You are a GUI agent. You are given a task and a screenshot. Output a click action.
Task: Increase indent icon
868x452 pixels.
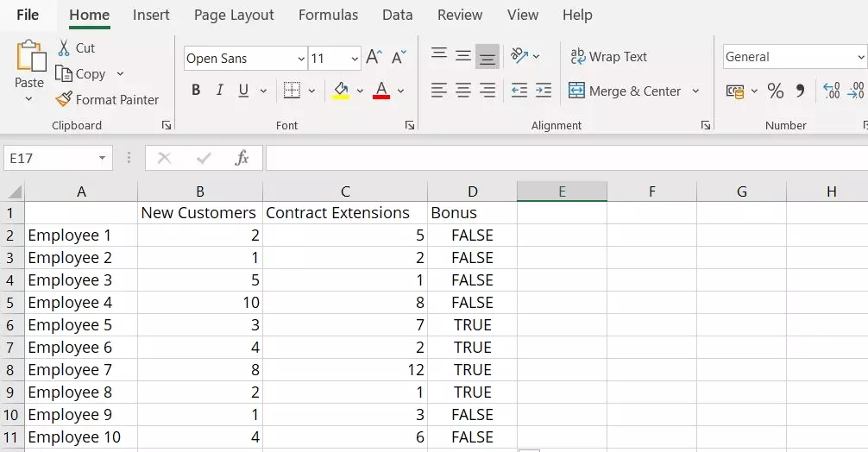pyautogui.click(x=544, y=91)
